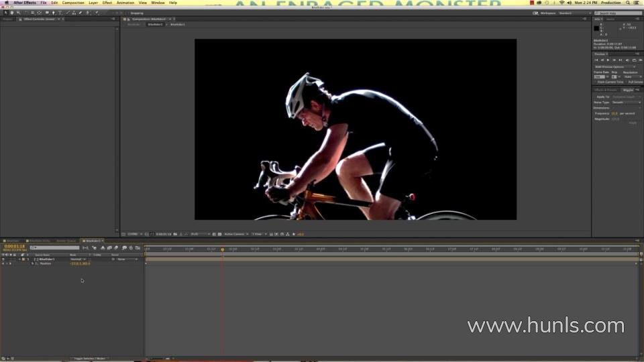
Task: Collapse the BikeRider1 layer twirl arrow
Action: [19, 259]
